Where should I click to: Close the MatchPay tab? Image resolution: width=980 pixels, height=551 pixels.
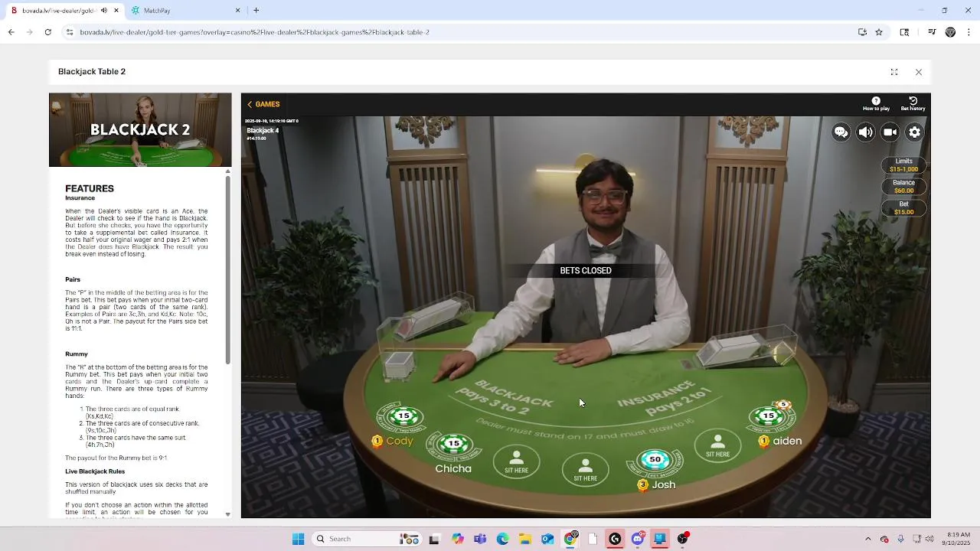point(237,11)
